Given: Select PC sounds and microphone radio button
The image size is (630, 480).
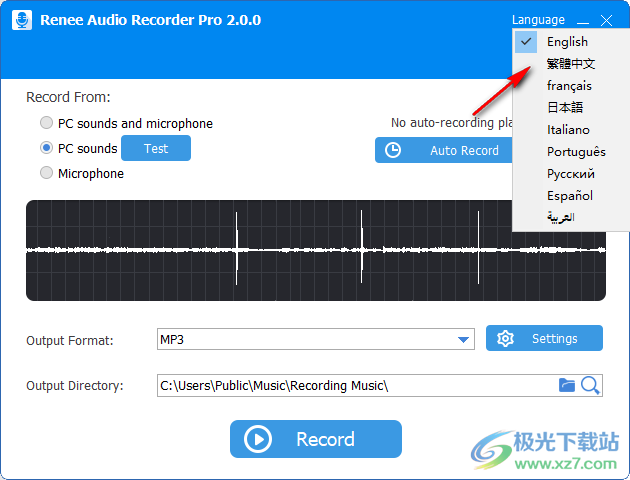Looking at the screenshot, I should pyautogui.click(x=47, y=123).
